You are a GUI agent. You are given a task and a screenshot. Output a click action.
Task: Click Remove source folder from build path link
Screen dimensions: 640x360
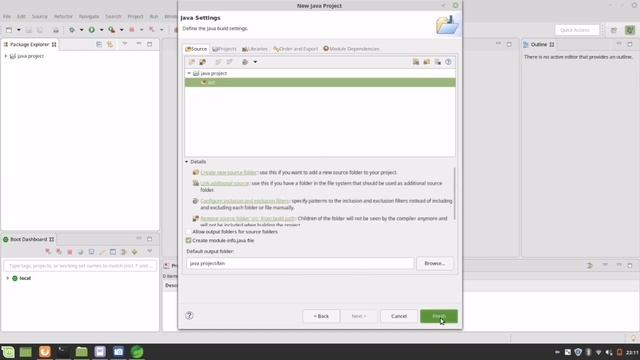[x=248, y=218]
